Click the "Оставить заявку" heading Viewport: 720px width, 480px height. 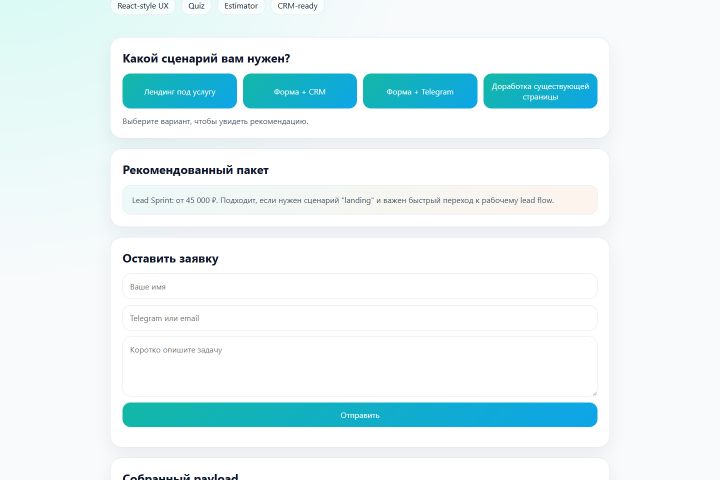click(170, 258)
